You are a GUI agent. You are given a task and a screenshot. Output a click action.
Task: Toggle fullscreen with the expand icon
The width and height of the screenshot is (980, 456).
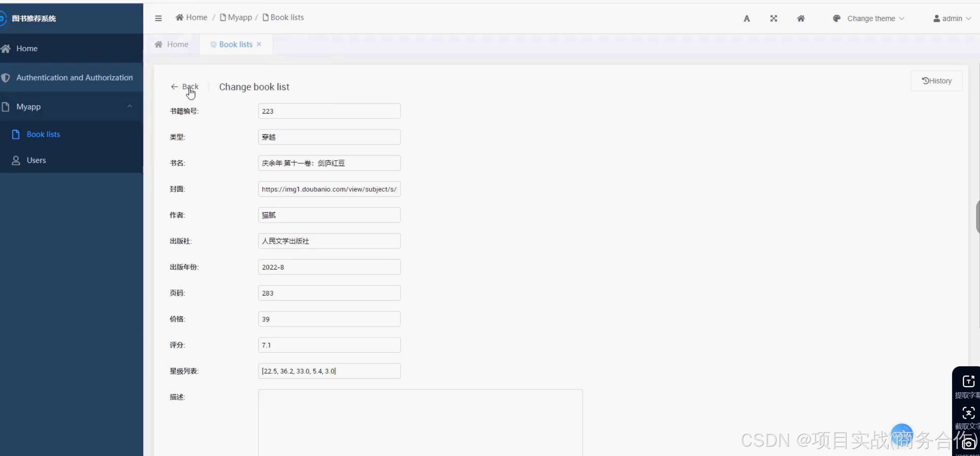coord(773,19)
